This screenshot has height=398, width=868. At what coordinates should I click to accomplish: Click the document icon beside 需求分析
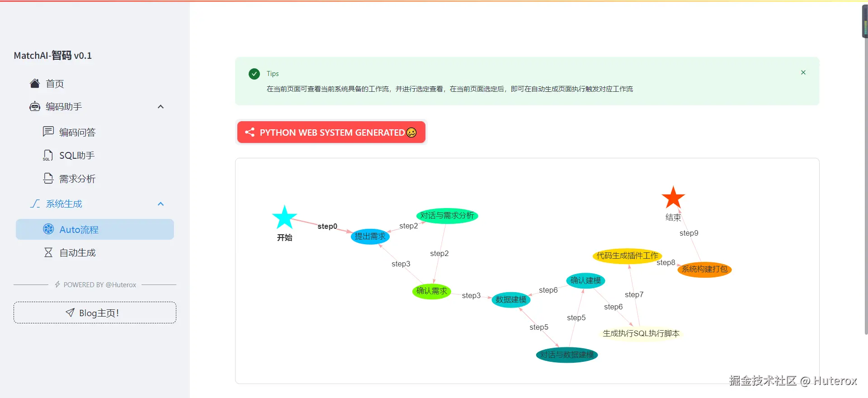[48, 179]
